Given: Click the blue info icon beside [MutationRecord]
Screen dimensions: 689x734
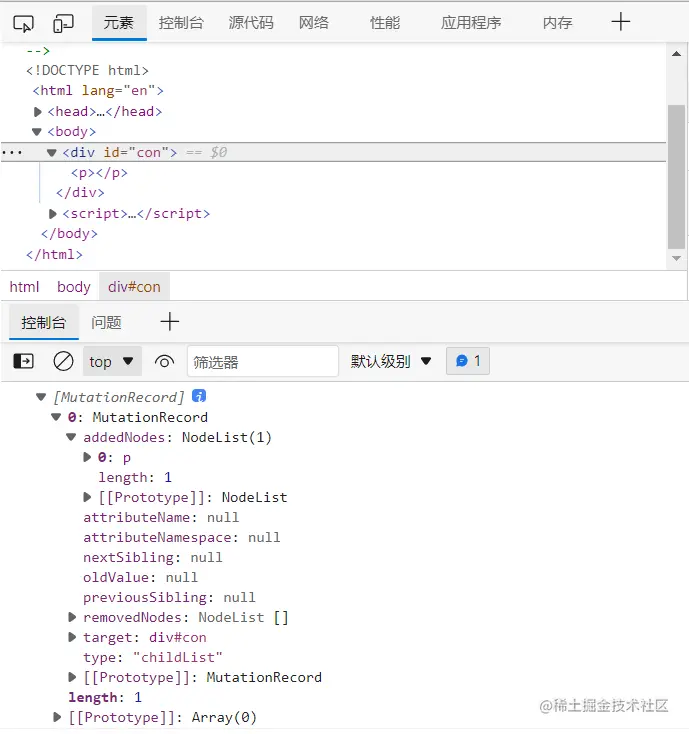Looking at the screenshot, I should click(x=199, y=396).
